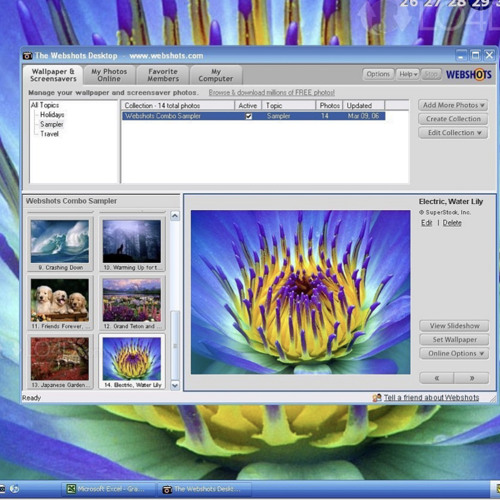Go to previous photo with « button

pyautogui.click(x=437, y=378)
